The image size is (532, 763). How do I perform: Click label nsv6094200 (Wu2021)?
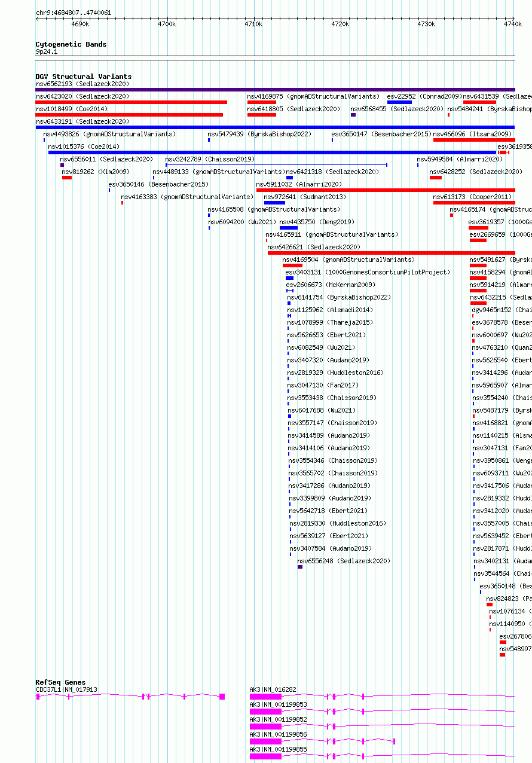click(x=242, y=222)
